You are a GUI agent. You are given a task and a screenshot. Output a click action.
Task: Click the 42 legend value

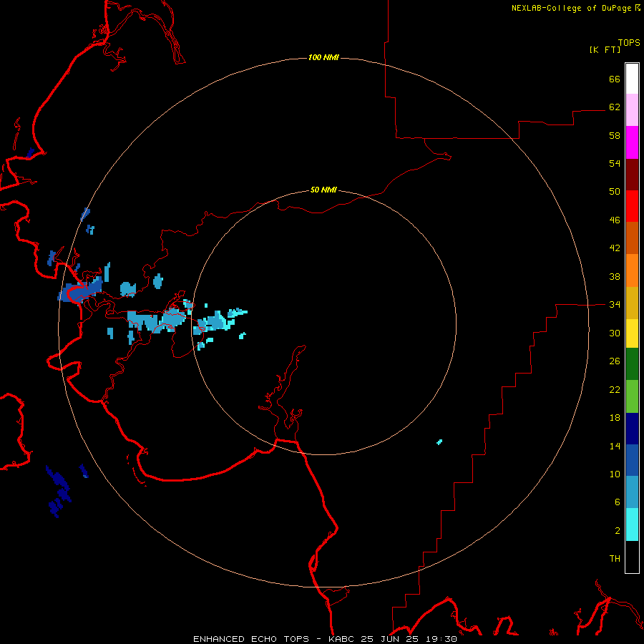(615, 248)
